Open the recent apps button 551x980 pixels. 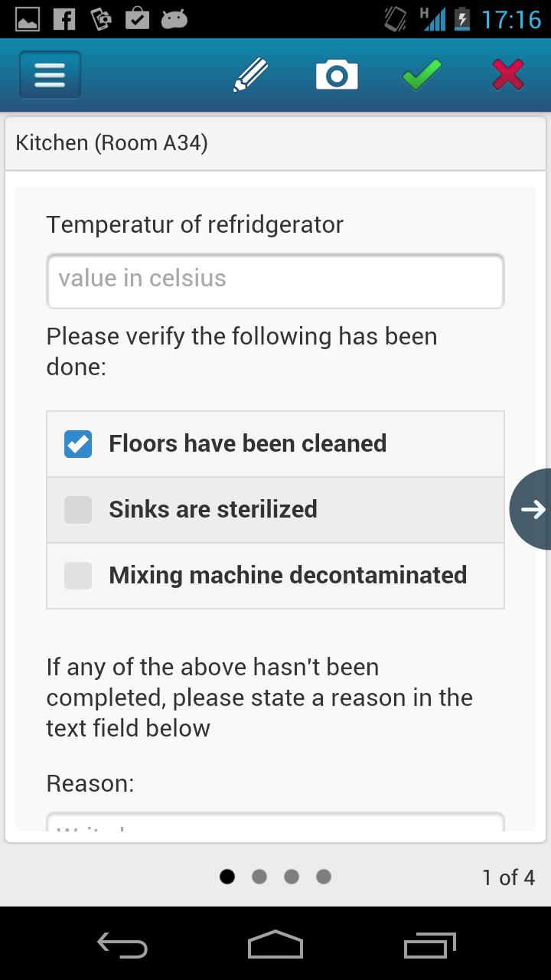pos(429,946)
